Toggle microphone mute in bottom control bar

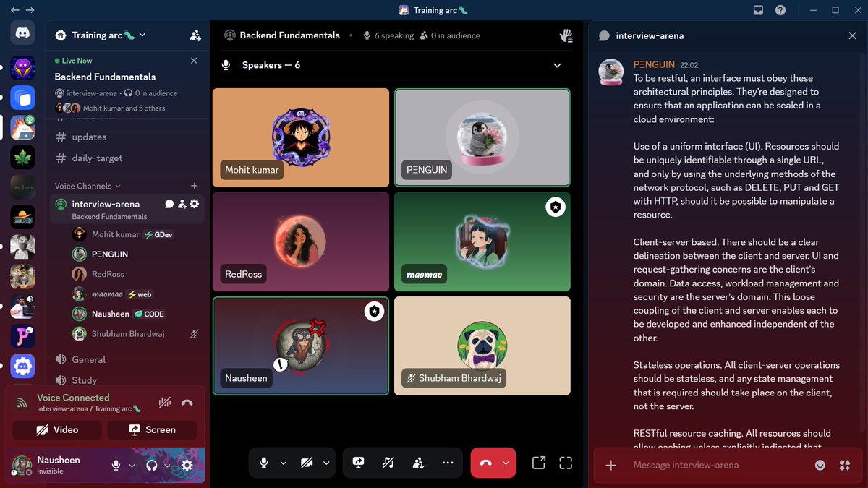tap(264, 463)
